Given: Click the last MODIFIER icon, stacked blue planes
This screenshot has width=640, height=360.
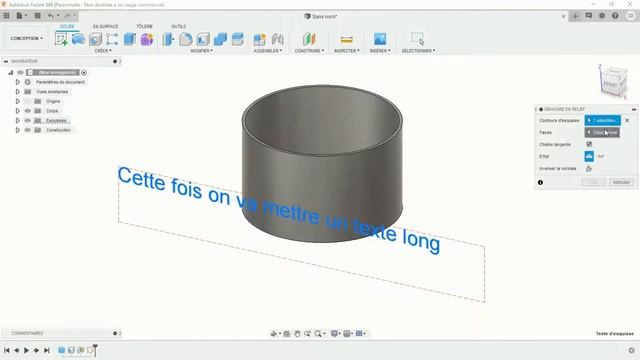Looking at the screenshot, I should (238, 39).
